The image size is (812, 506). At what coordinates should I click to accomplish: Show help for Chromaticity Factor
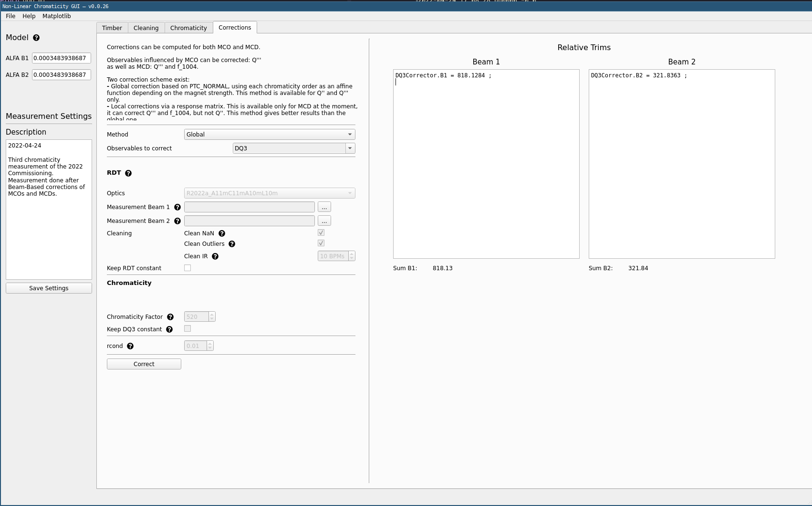pyautogui.click(x=170, y=317)
